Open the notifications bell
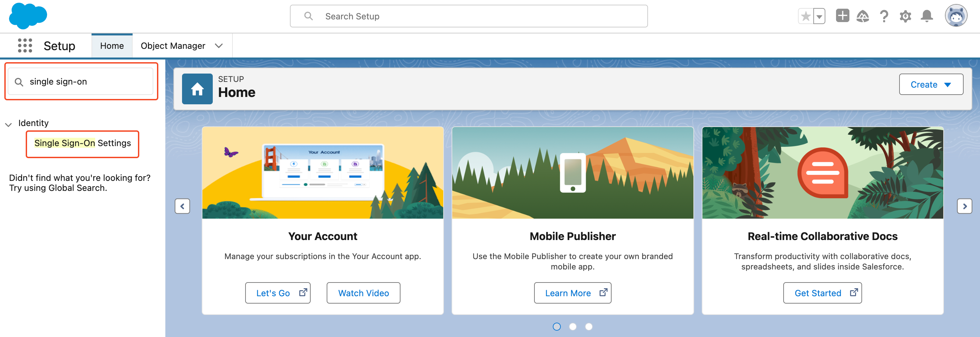 click(926, 16)
